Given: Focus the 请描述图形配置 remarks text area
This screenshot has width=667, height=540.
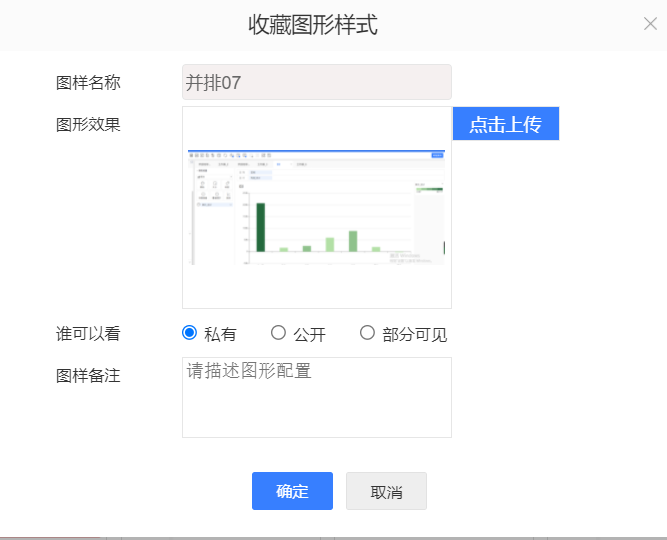Looking at the screenshot, I should click(x=317, y=397).
